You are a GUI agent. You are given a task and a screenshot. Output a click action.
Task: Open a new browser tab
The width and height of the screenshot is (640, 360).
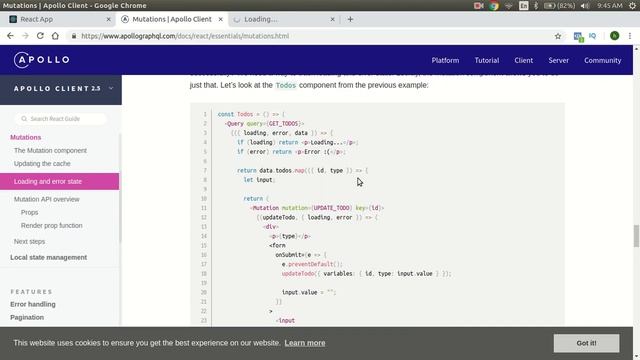[350, 19]
